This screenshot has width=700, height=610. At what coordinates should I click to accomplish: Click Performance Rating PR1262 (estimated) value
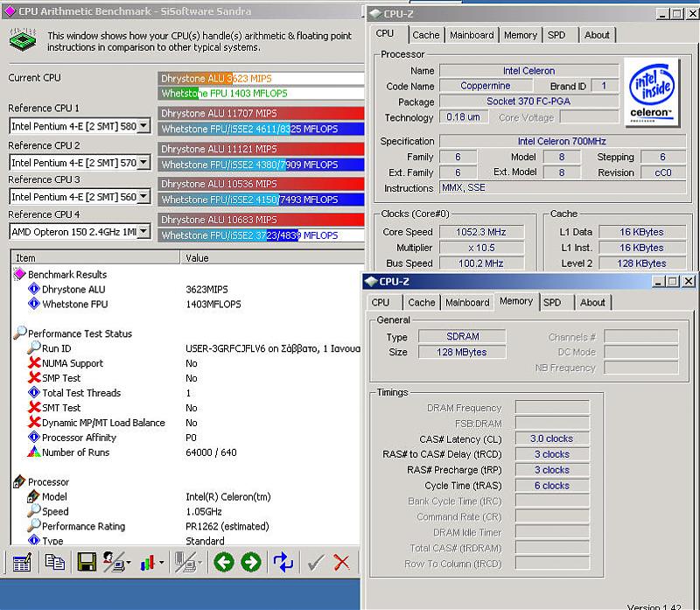click(227, 526)
